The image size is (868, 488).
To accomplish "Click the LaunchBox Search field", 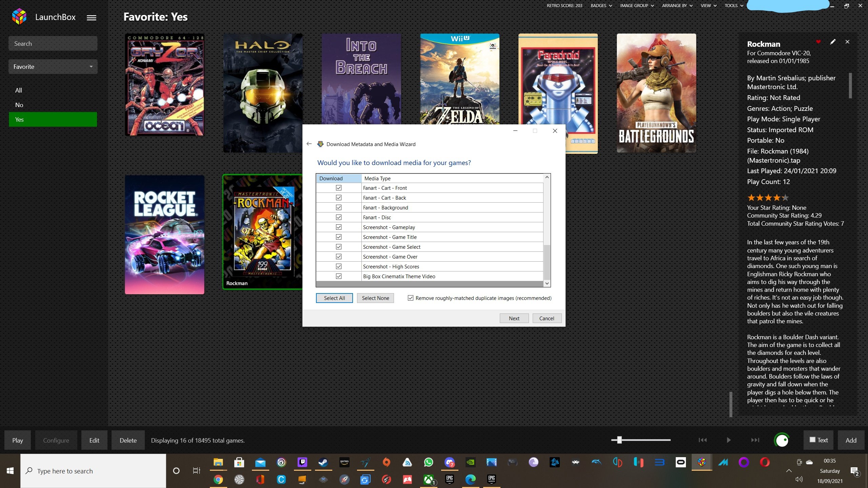I will coord(53,43).
